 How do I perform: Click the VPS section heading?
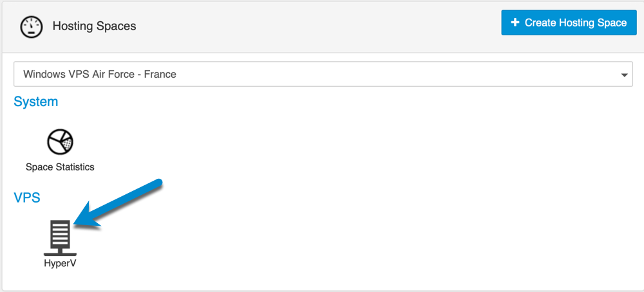pos(27,197)
